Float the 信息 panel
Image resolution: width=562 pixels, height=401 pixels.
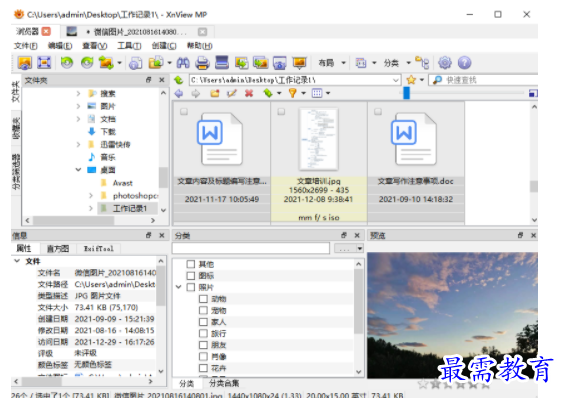pos(149,235)
